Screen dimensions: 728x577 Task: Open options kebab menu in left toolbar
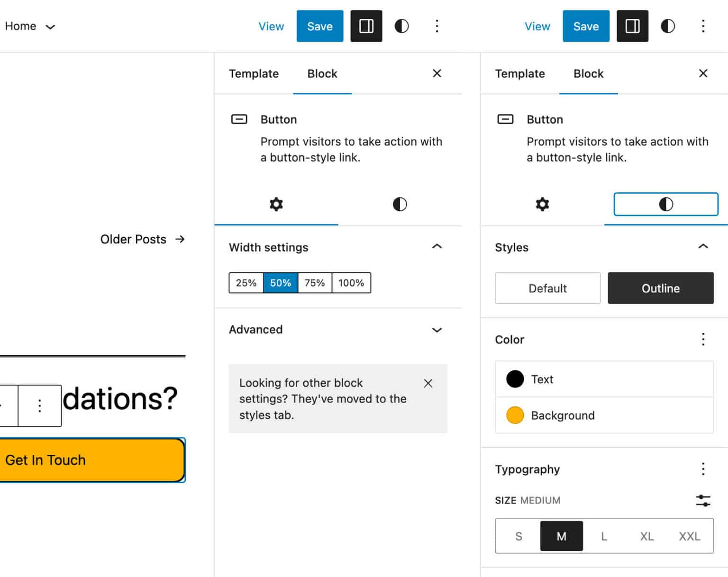437,26
